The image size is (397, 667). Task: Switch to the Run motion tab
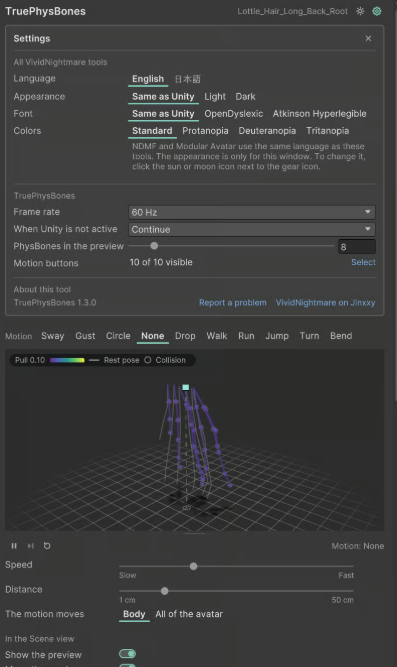[246, 336]
